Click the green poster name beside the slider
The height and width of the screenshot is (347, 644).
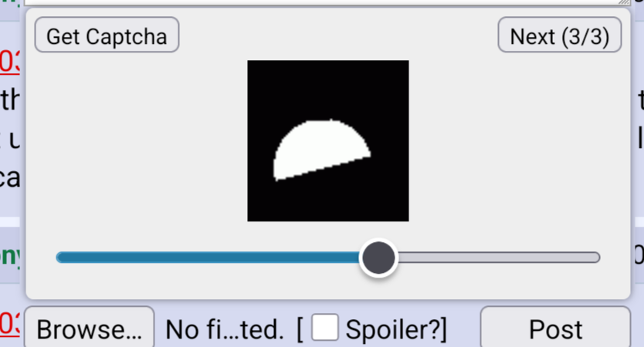point(10,256)
